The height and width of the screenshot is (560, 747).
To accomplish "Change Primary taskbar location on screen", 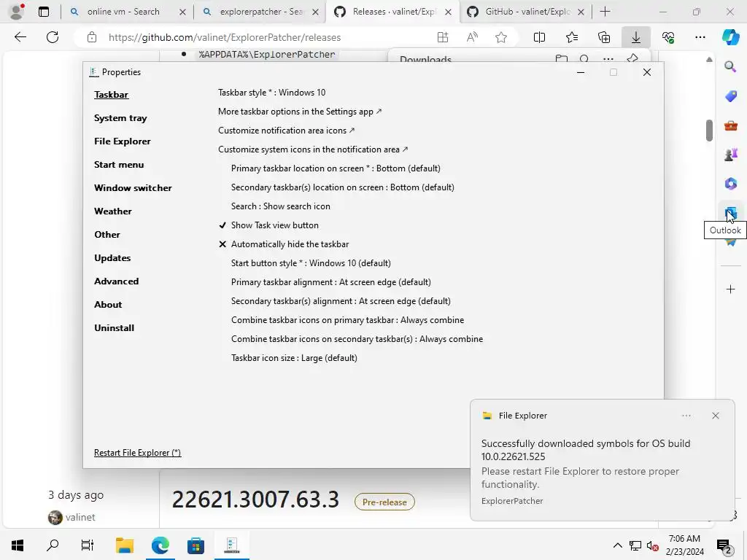I will click(x=336, y=168).
